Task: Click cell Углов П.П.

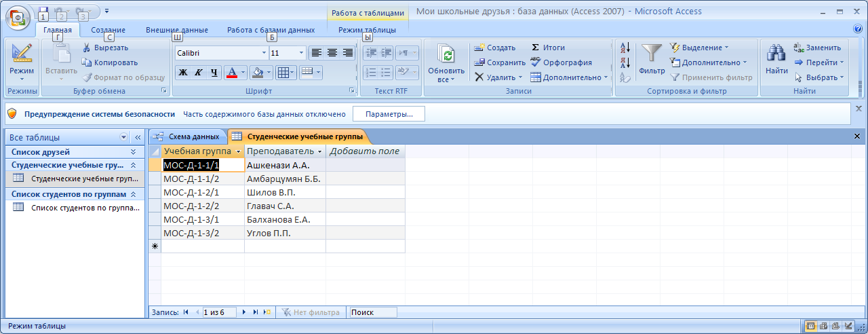Action: (x=285, y=233)
